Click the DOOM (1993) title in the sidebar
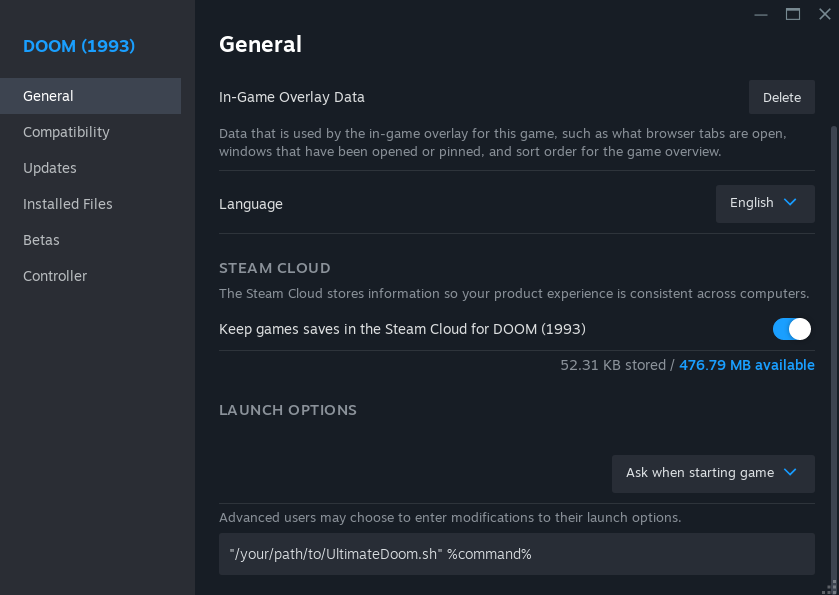 pyautogui.click(x=79, y=46)
